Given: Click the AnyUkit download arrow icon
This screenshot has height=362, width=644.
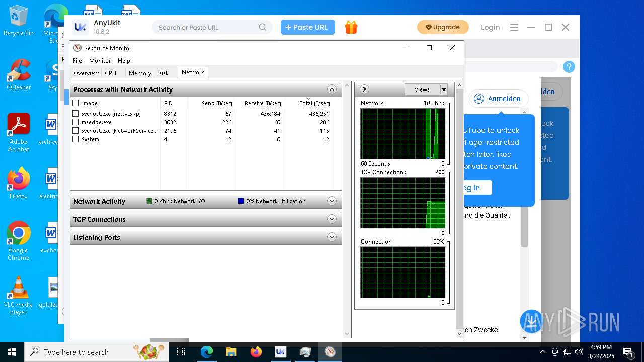Looking at the screenshot, I should coord(532,322).
